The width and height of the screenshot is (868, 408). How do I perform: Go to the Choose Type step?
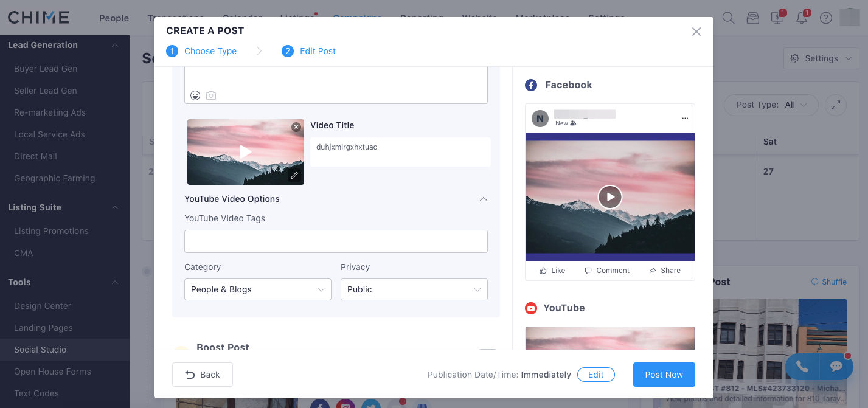coord(201,51)
